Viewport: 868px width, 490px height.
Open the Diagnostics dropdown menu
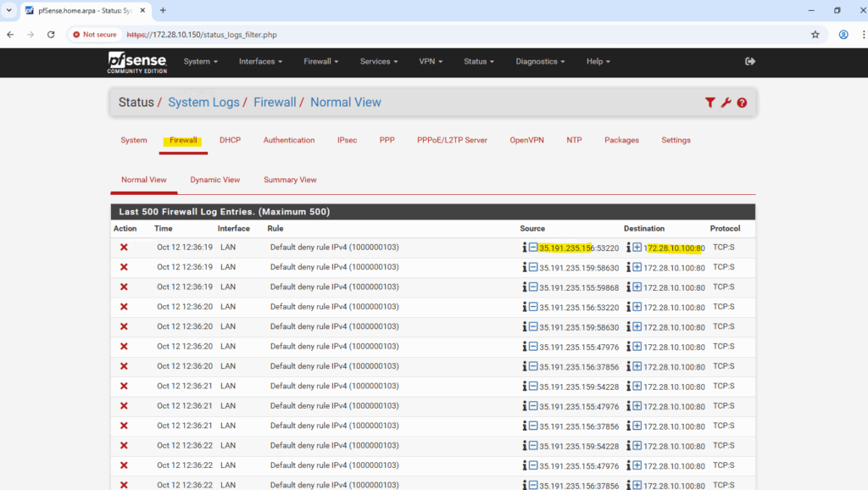point(540,62)
